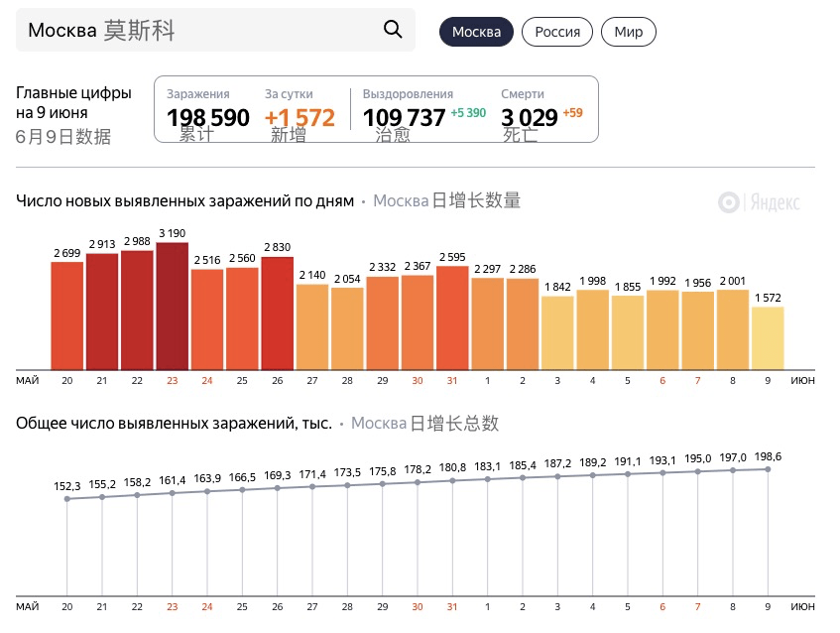Select the May 23 bar with 3 190 cases

pos(172,306)
